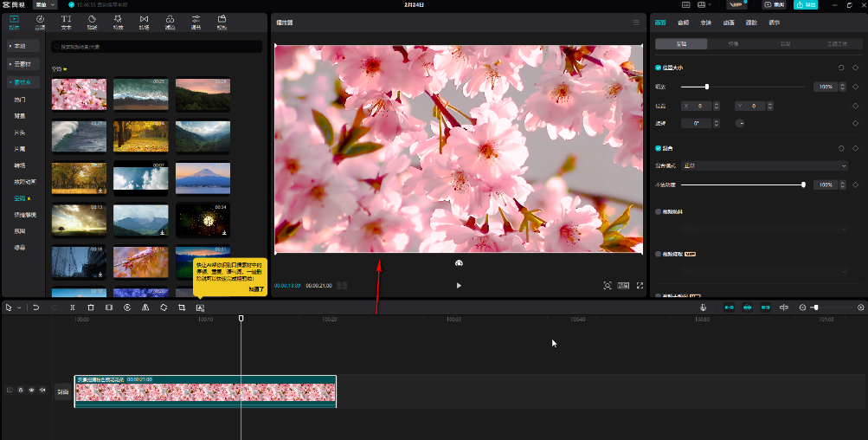Screen dimensions: 868x440
Task: Select the 背景 (background) category in sidebar
Action: tap(20, 116)
